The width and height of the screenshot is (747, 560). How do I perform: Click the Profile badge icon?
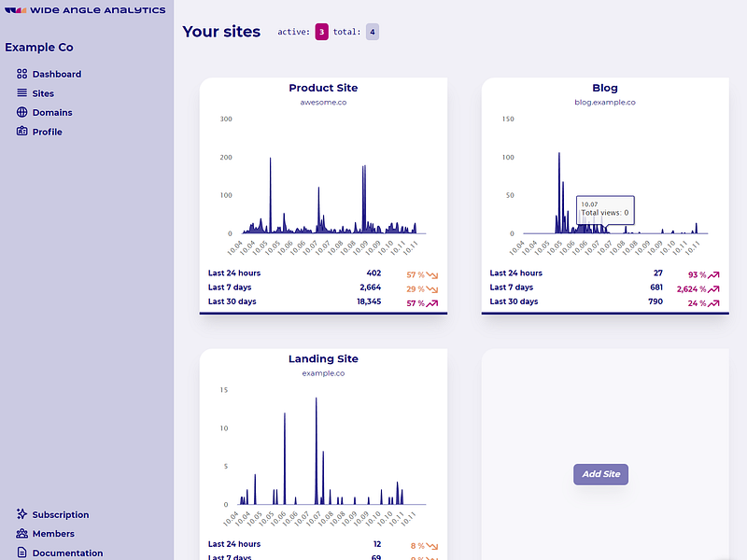21,132
